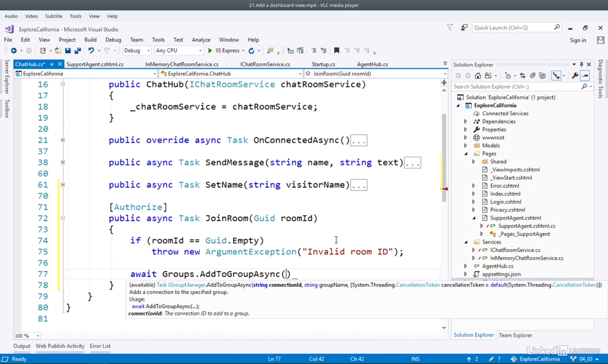Save the current file with disk icon
Viewport: 608px width, 364px height.
point(68,51)
